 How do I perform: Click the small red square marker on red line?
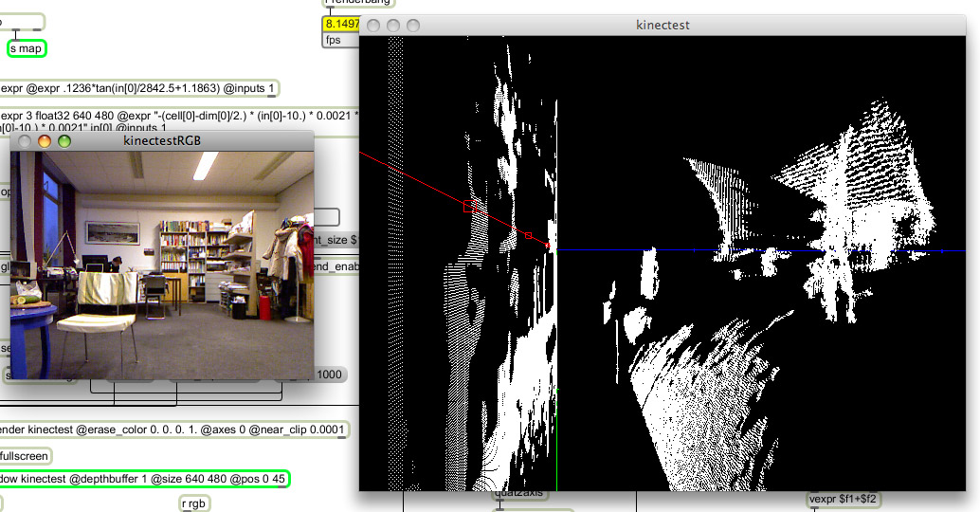click(x=528, y=236)
